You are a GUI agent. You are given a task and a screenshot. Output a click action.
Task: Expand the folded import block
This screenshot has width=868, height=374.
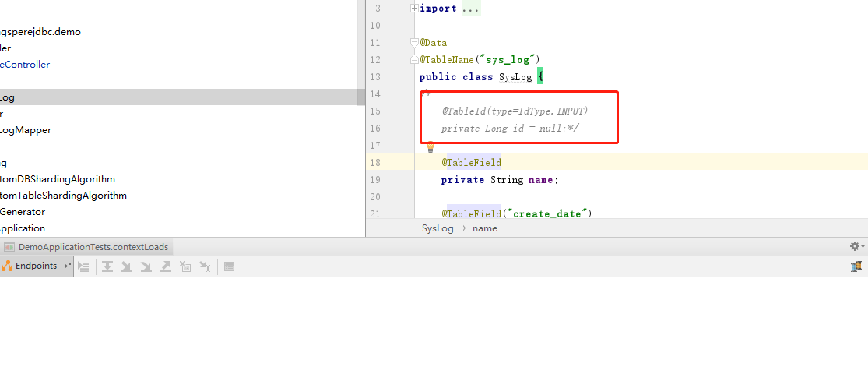pos(415,9)
